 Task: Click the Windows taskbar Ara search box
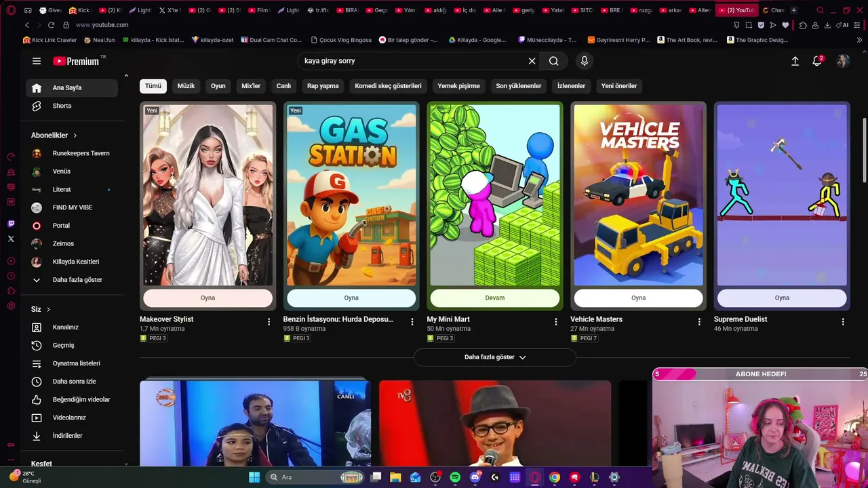(315, 477)
